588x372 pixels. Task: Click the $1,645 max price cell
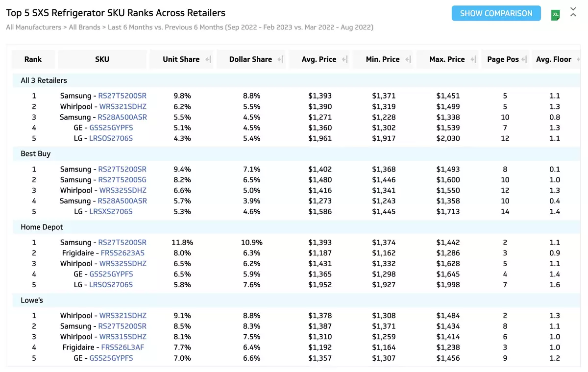[x=448, y=274]
